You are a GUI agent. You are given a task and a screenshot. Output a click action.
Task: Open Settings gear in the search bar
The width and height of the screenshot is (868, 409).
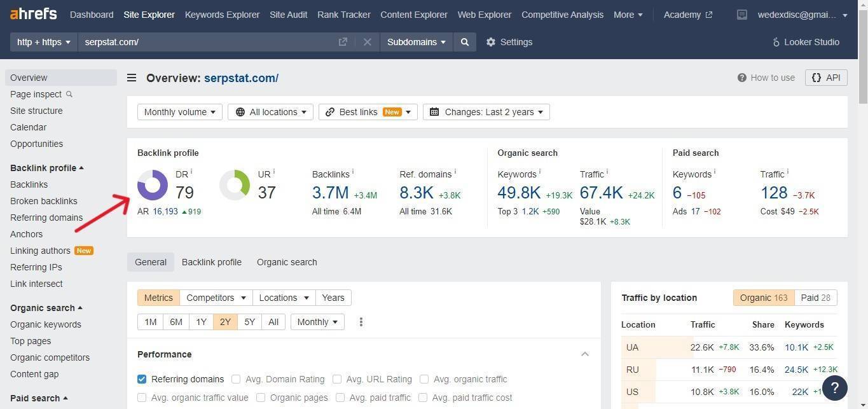[509, 42]
